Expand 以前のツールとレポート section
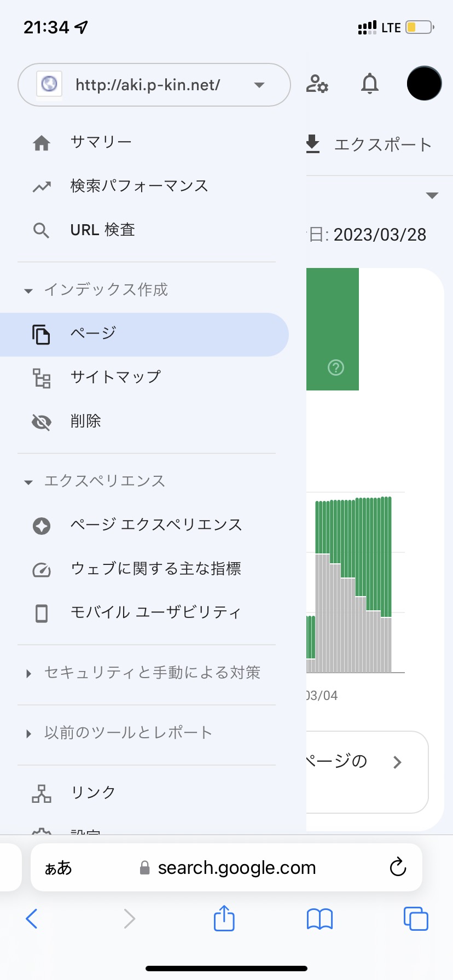The image size is (453, 980). pos(28,733)
